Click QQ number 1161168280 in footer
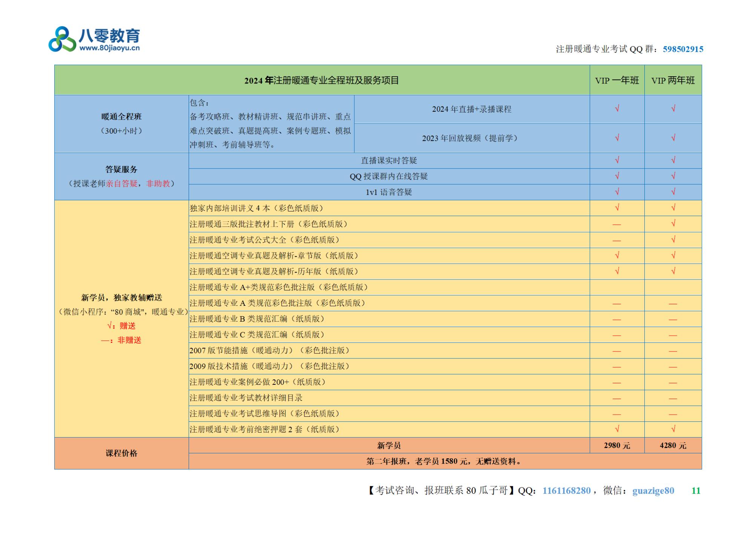The height and width of the screenshot is (535, 756). pyautogui.click(x=566, y=490)
